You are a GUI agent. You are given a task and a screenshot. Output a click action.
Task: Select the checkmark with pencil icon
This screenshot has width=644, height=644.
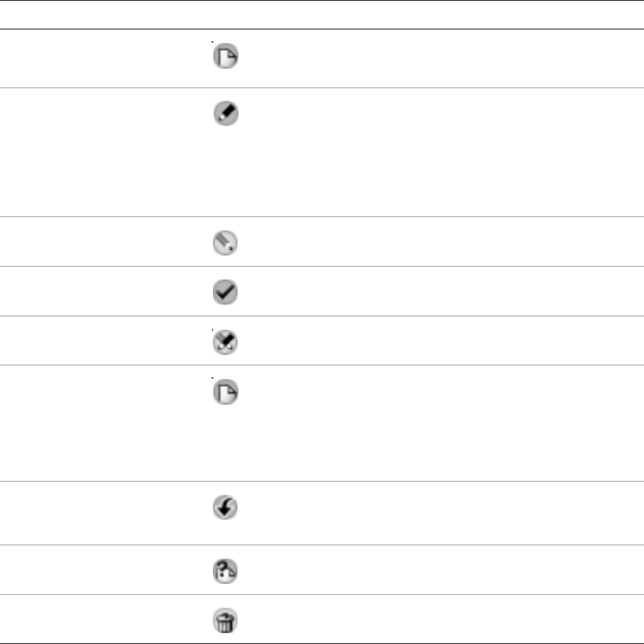tap(225, 342)
